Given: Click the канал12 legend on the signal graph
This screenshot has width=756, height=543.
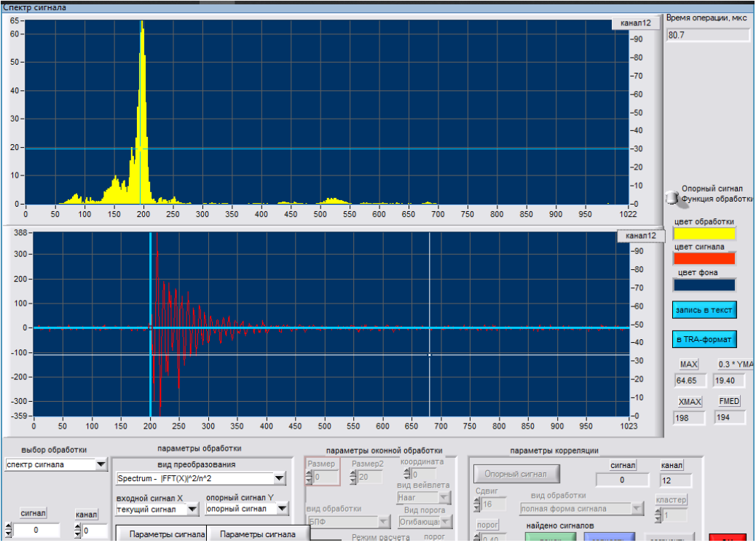Looking at the screenshot, I should [640, 236].
